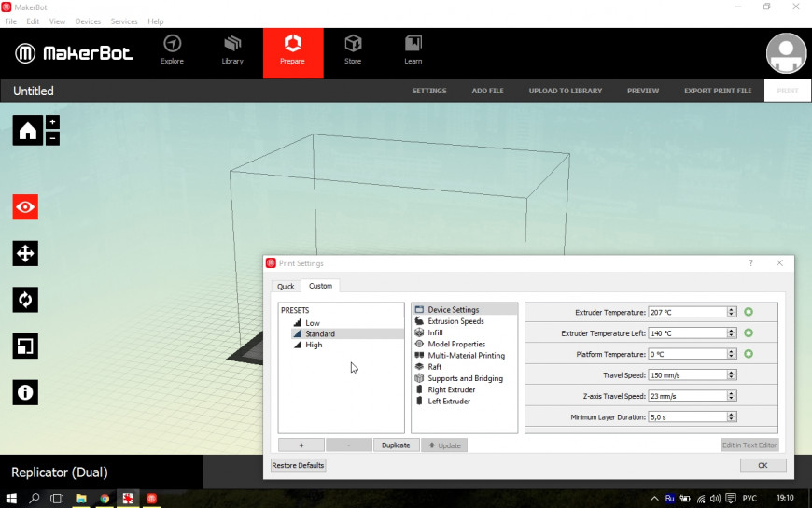Screen dimensions: 812x508
Task: Open Print Settings help question mark
Action: (751, 263)
